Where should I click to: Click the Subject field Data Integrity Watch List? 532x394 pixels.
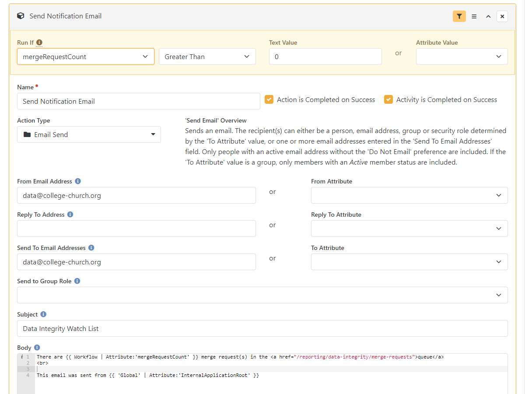click(x=262, y=328)
